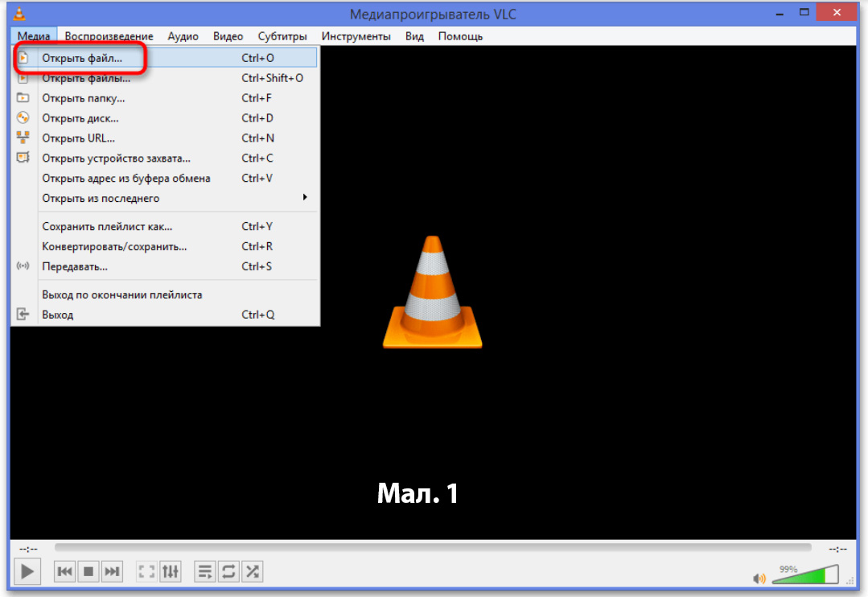The width and height of the screenshot is (868, 597).
Task: Open the 'Инструменты' menu
Action: pyautogui.click(x=356, y=36)
